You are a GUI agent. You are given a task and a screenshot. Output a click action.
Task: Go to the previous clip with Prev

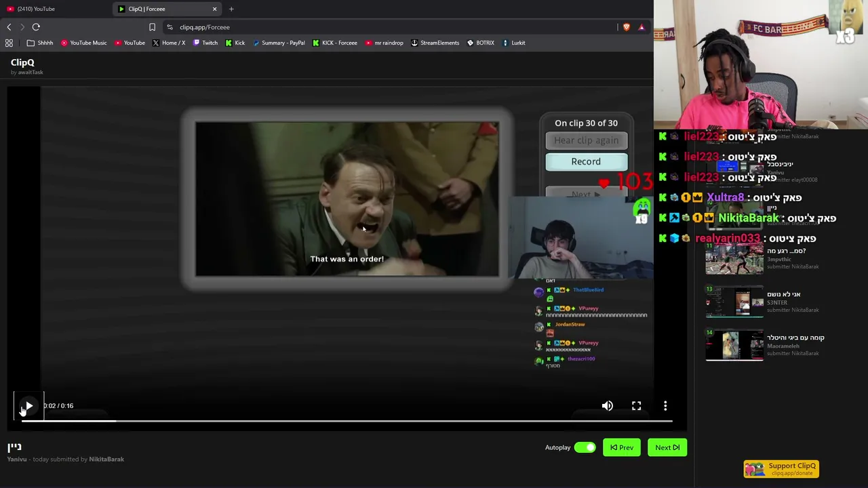coord(621,447)
